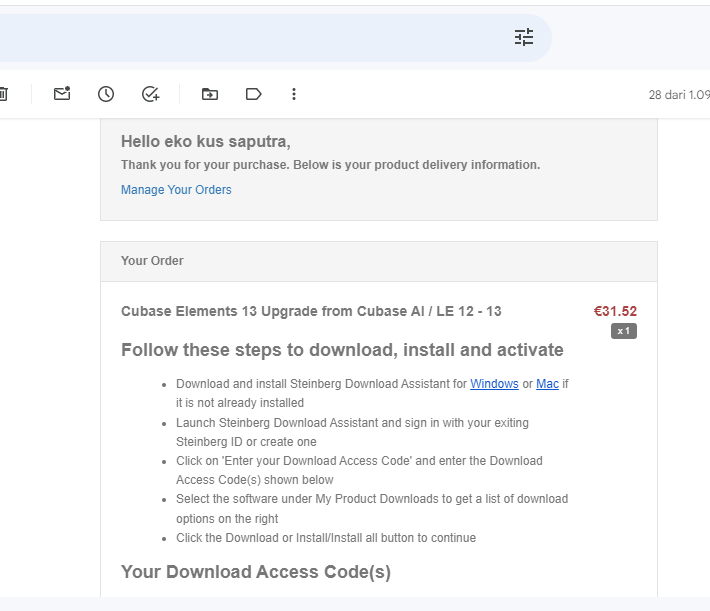Image resolution: width=710 pixels, height=611 pixels.
Task: Snooze this email with clock icon
Action: tap(106, 94)
